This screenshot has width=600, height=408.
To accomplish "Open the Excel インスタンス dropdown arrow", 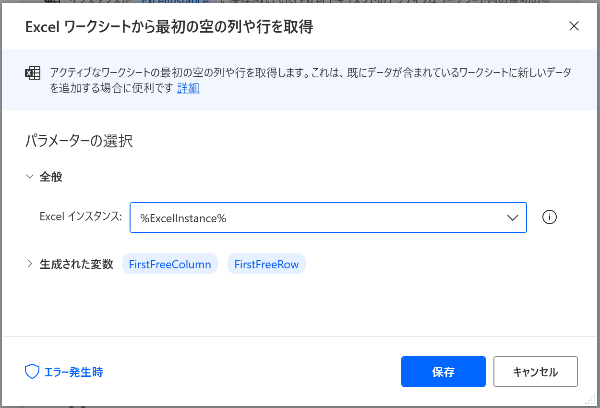I will click(x=512, y=218).
